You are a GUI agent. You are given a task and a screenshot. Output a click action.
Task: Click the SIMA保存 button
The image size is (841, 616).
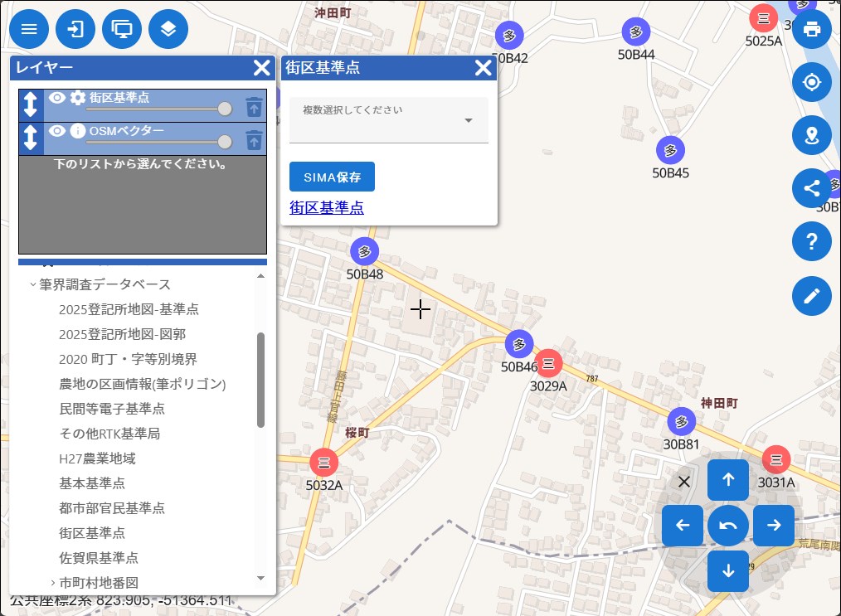pyautogui.click(x=332, y=177)
